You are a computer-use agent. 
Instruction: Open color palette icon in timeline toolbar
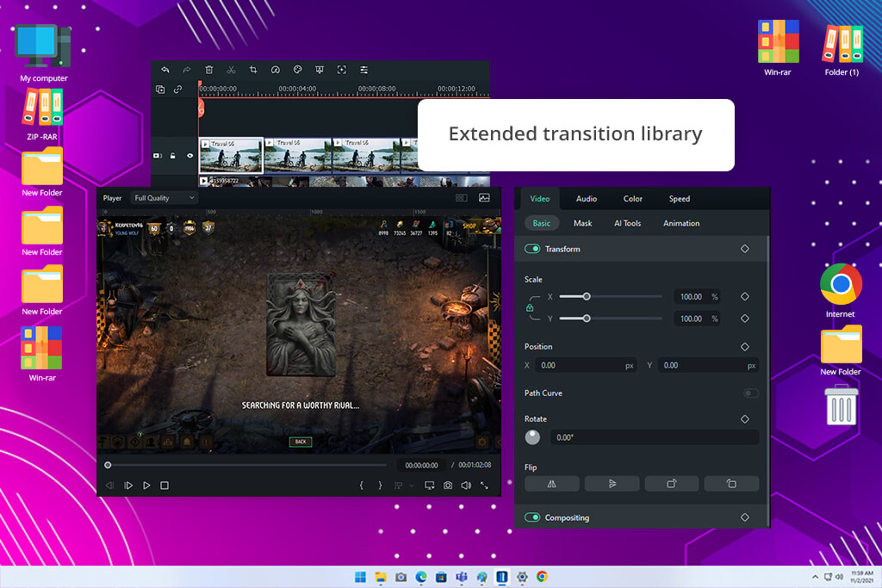pyautogui.click(x=297, y=70)
